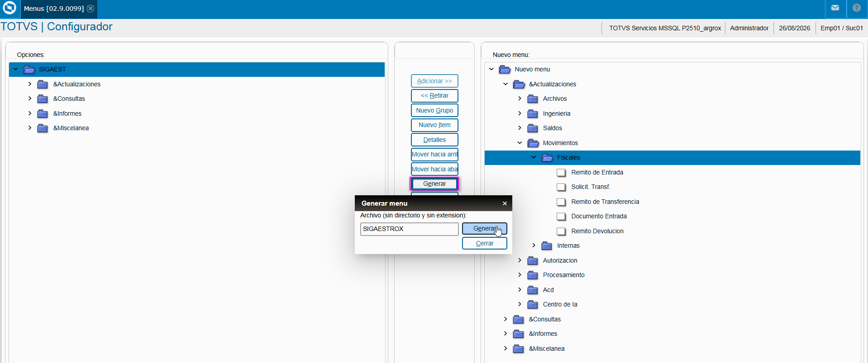Click &Informes folder icon in Nuevo menu tree
This screenshot has width=868, height=363.
click(518, 334)
